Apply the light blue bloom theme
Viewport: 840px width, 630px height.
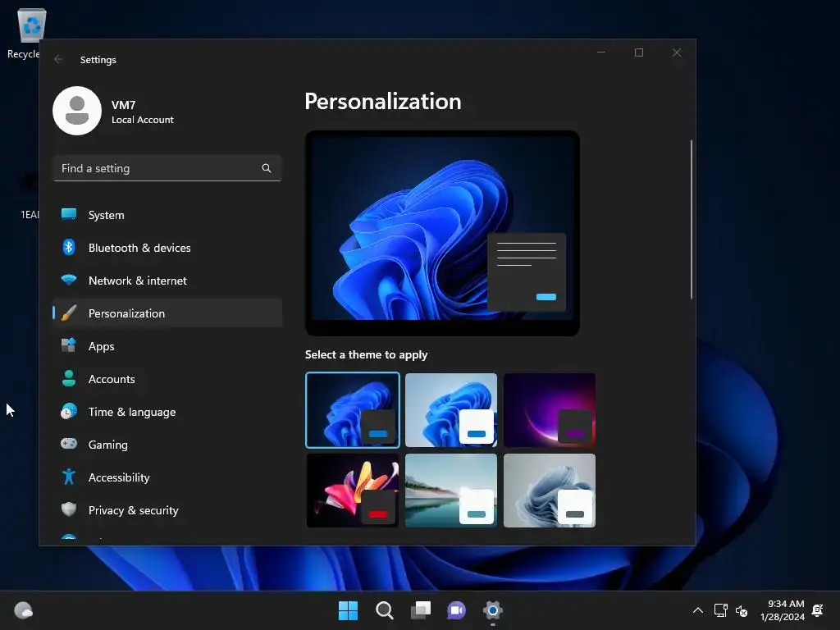click(451, 410)
